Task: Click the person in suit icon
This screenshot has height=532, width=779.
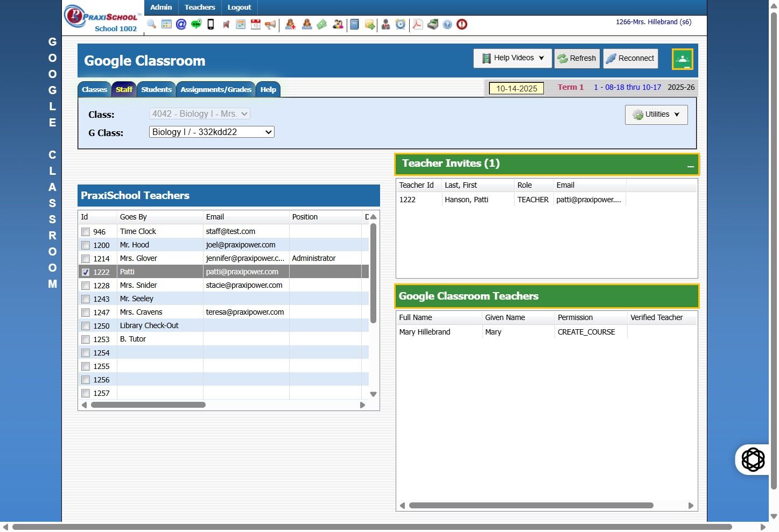Action: (x=385, y=24)
